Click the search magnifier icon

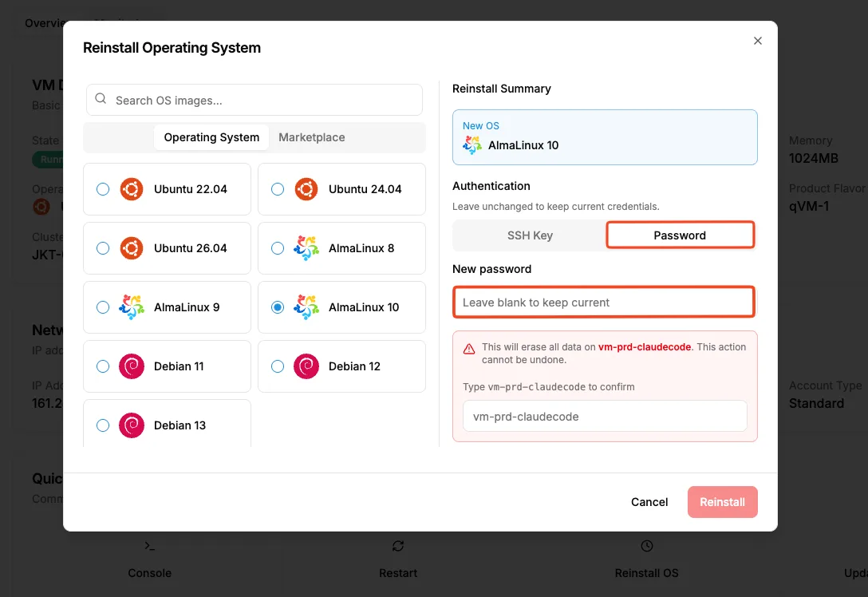coord(101,99)
